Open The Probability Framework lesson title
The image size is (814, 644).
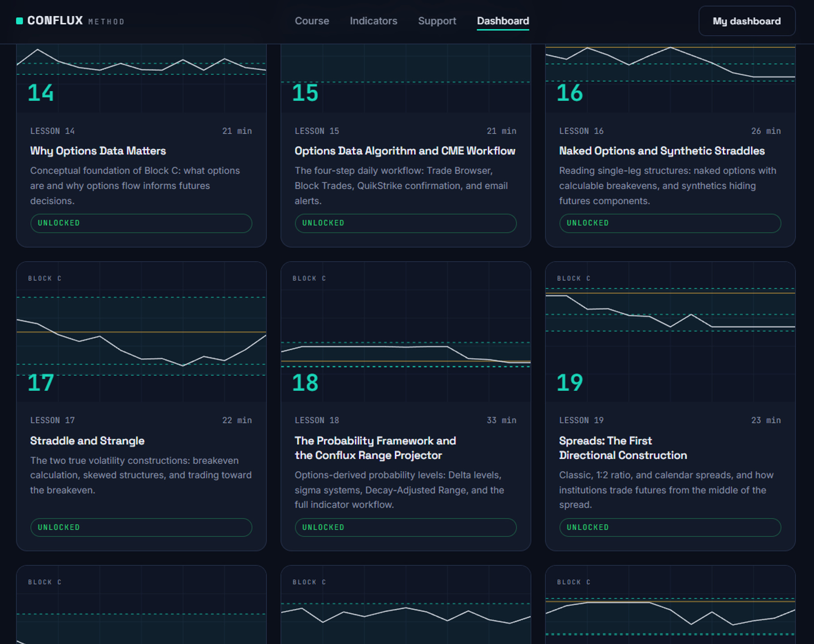pyautogui.click(x=375, y=448)
